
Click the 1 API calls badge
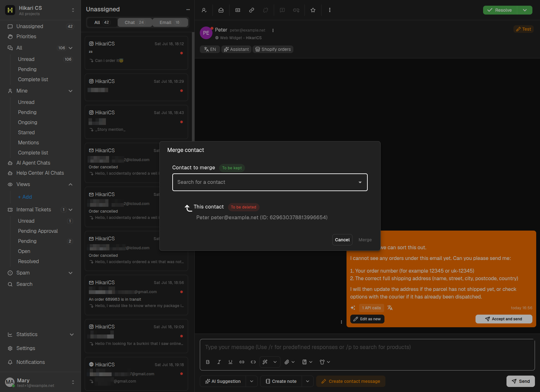[x=371, y=308]
